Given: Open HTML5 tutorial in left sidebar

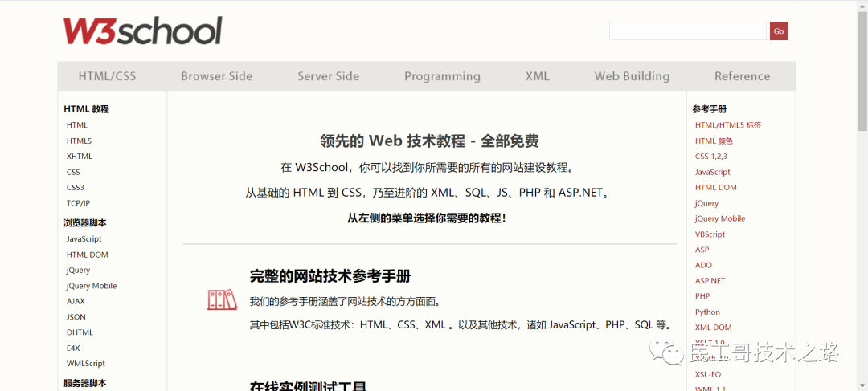Looking at the screenshot, I should (x=79, y=141).
